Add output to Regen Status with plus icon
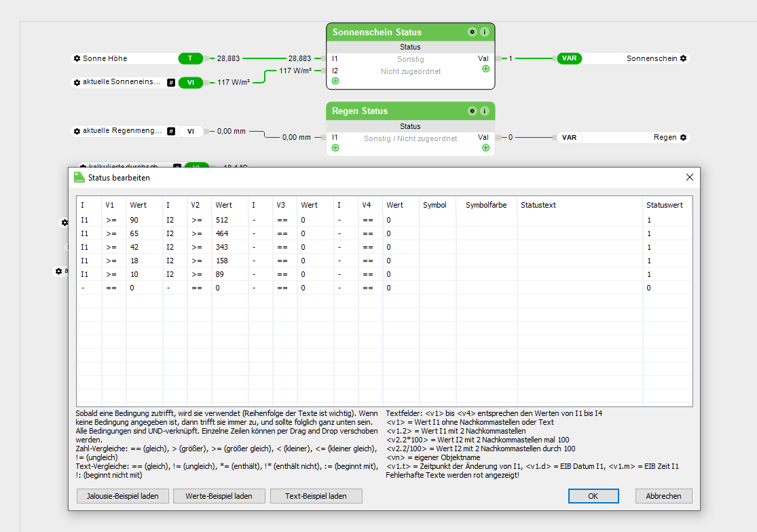This screenshot has width=757, height=532. pyautogui.click(x=485, y=147)
